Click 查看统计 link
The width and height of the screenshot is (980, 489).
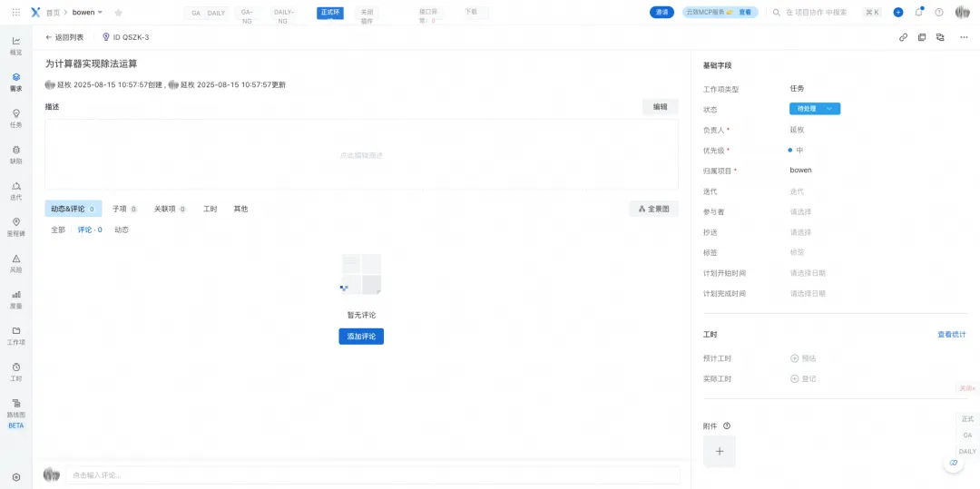(x=951, y=335)
